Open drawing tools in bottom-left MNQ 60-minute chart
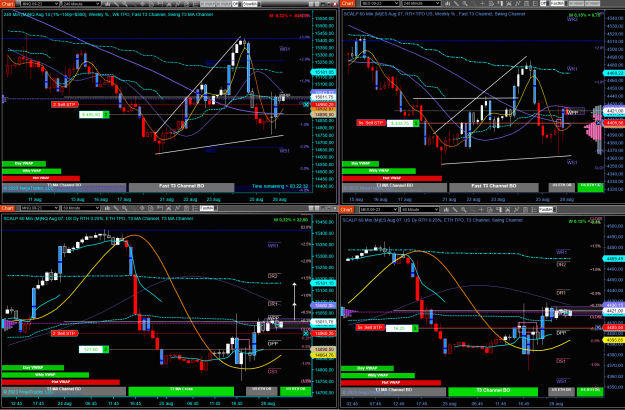 click(x=116, y=208)
